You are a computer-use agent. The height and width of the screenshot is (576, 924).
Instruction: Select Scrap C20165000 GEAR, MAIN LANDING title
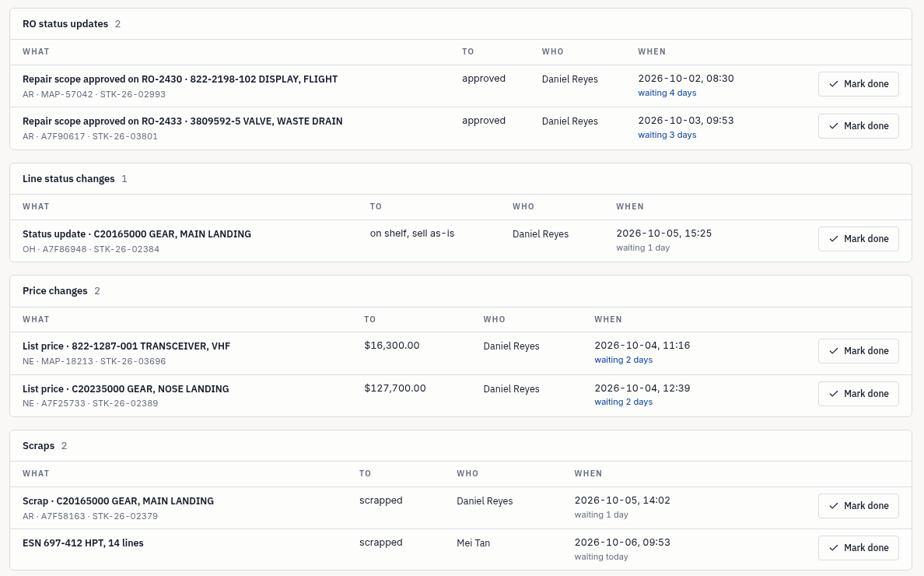(x=118, y=500)
